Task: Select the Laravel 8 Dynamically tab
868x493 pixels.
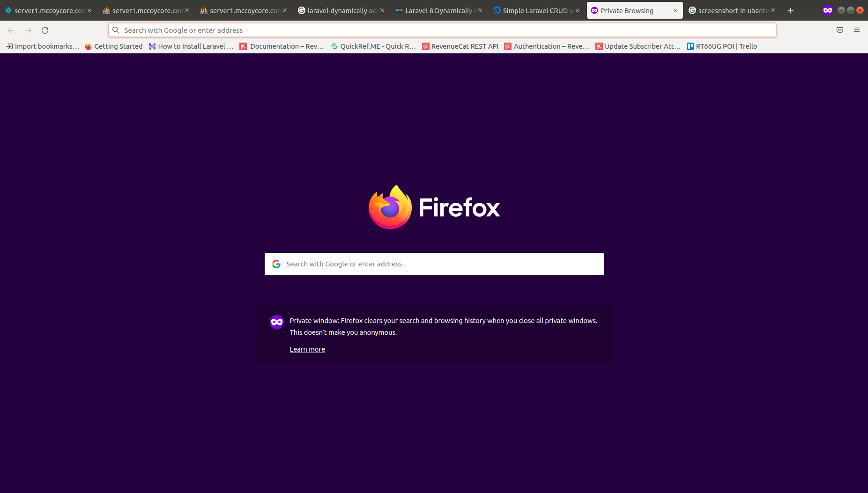Action: tap(438, 11)
